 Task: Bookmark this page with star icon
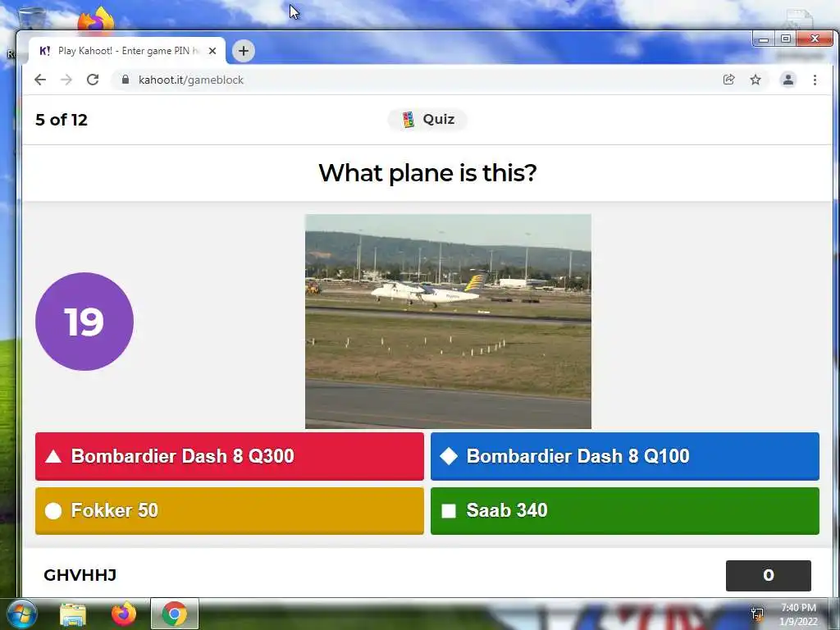click(756, 80)
